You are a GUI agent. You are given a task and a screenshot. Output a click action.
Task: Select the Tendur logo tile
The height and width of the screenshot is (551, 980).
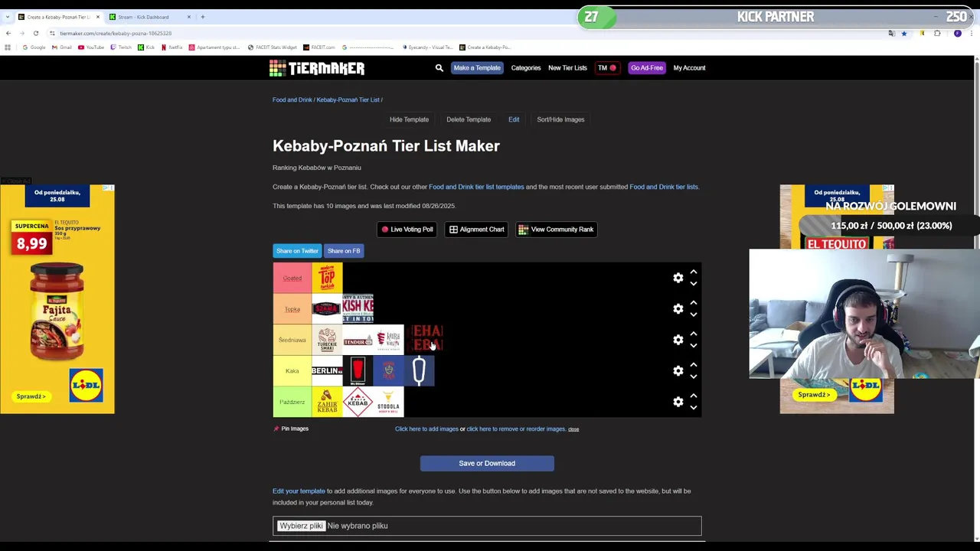point(358,340)
